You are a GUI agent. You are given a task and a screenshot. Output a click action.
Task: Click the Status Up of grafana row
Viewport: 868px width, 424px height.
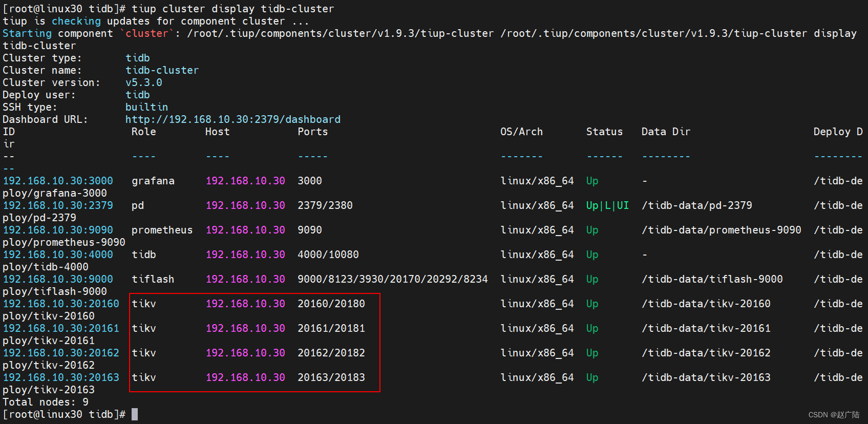(x=592, y=181)
